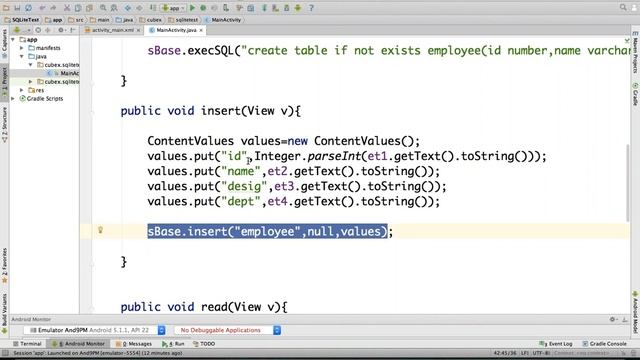The image size is (640, 360).
Task: Click the Make Project icon
Action: coord(153,8)
